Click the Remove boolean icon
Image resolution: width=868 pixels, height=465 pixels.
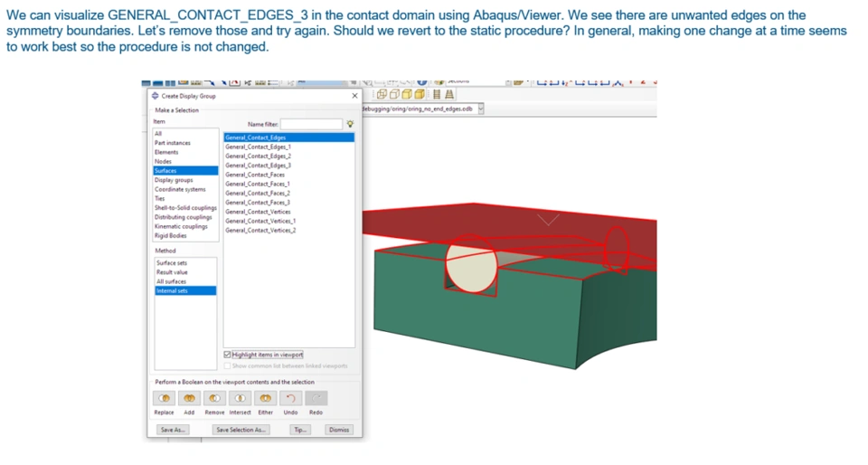[x=215, y=398]
